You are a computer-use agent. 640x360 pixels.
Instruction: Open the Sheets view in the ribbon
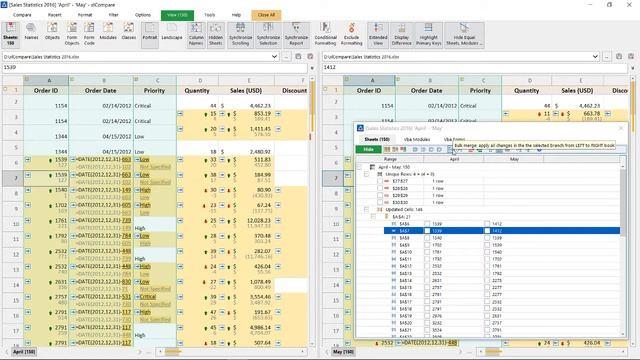click(11, 35)
